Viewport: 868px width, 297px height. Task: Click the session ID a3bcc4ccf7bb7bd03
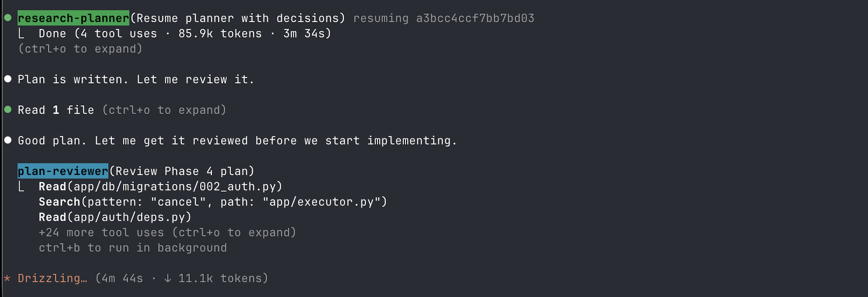pyautogui.click(x=475, y=18)
